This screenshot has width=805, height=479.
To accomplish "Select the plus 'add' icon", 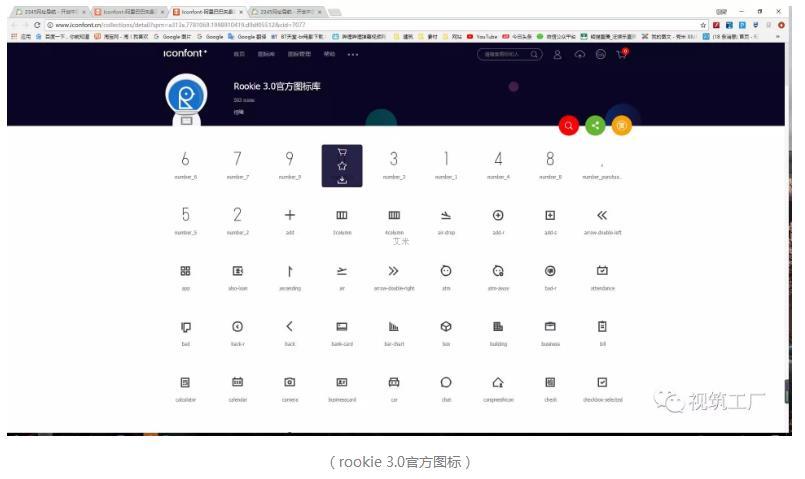I will [x=290, y=215].
